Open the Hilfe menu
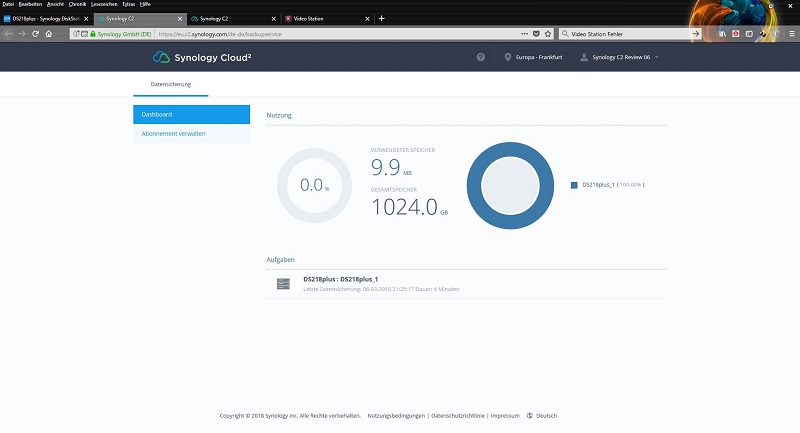This screenshot has height=433, width=800. click(145, 4)
